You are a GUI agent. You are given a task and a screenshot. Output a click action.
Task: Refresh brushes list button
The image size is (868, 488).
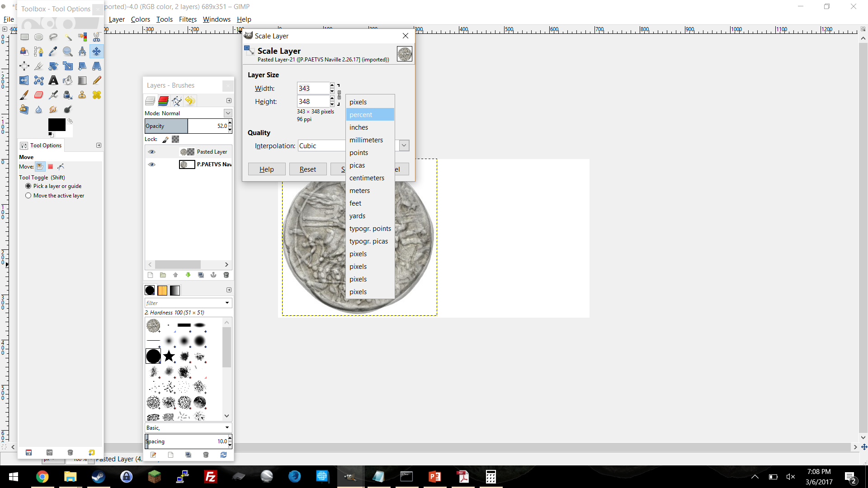tap(223, 455)
